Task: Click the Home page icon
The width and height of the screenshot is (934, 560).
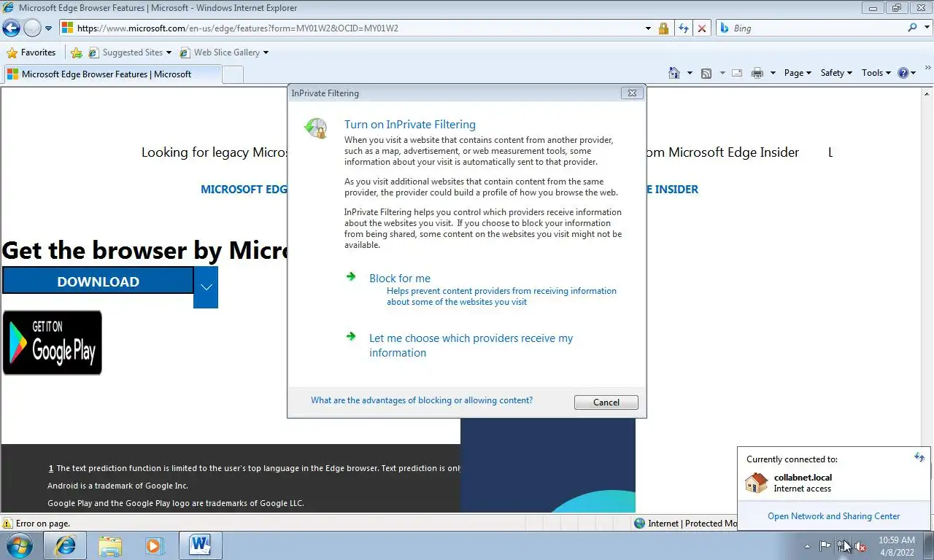Action: coord(674,73)
